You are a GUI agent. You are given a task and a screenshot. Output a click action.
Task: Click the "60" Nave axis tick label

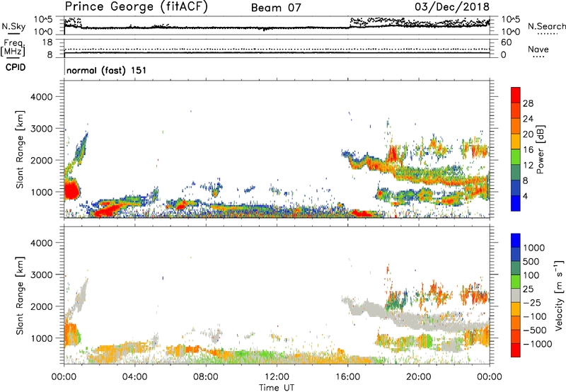pos(506,42)
